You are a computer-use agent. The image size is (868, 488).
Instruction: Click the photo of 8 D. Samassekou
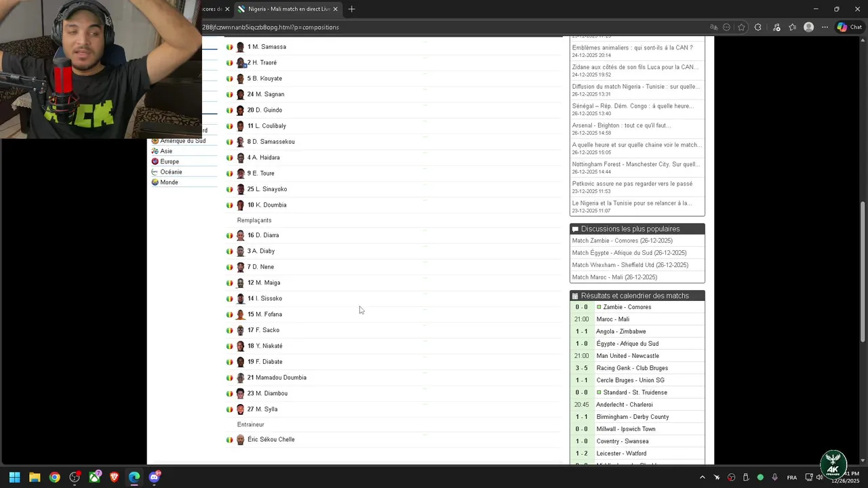pos(240,142)
